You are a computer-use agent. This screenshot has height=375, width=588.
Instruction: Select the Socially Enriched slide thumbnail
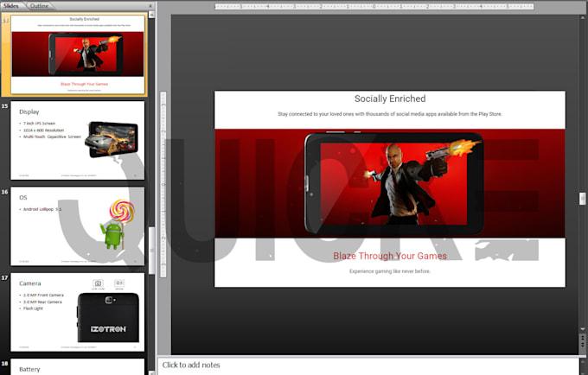pyautogui.click(x=78, y=54)
